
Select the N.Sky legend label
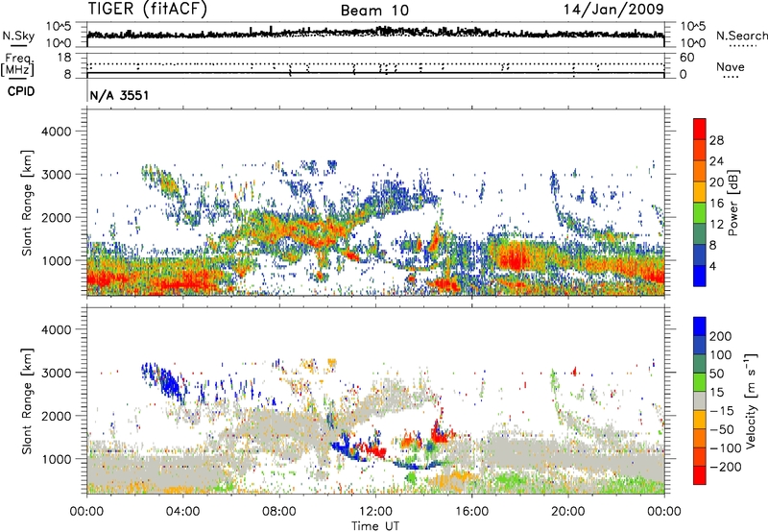18,36
